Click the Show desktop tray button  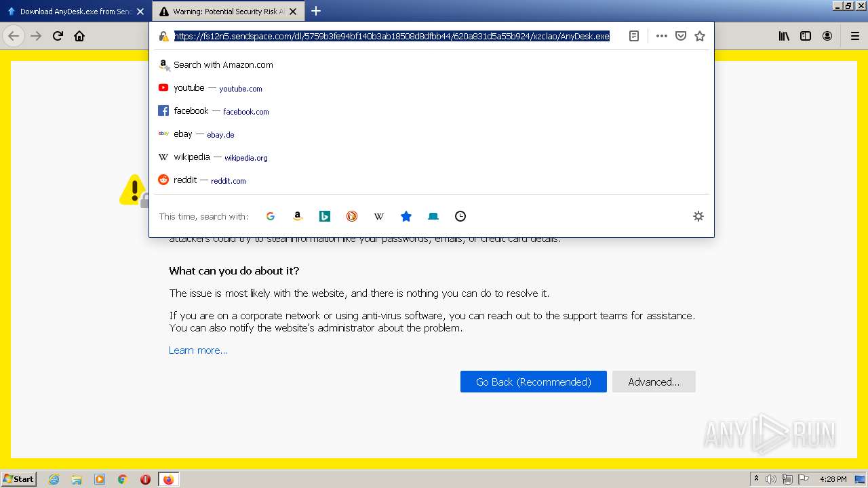coord(860,479)
